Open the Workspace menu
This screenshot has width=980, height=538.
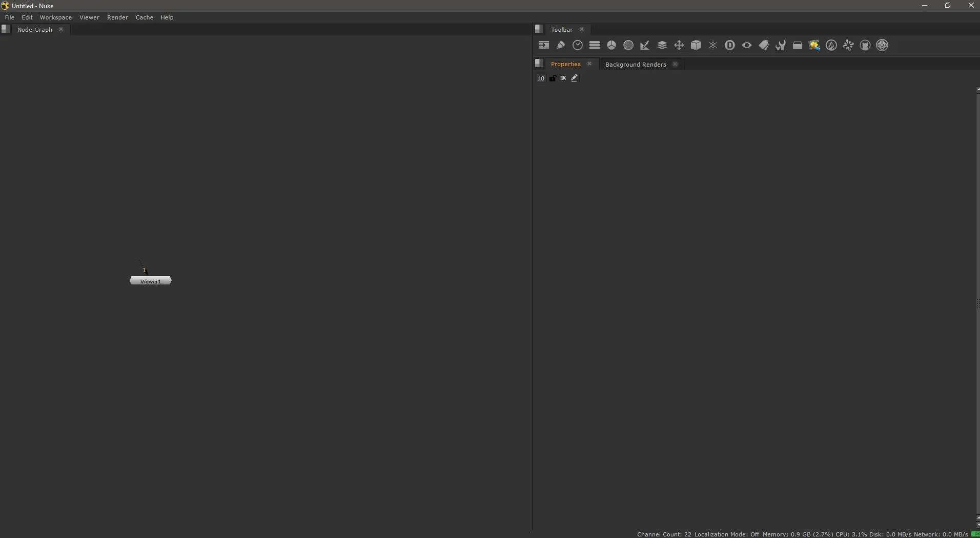pyautogui.click(x=55, y=17)
